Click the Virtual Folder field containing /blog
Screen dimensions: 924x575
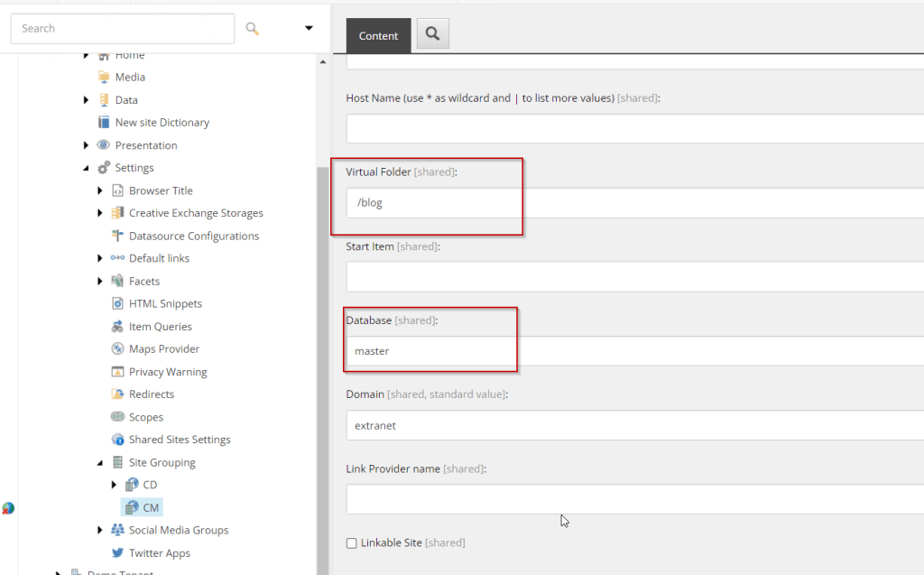(632, 203)
